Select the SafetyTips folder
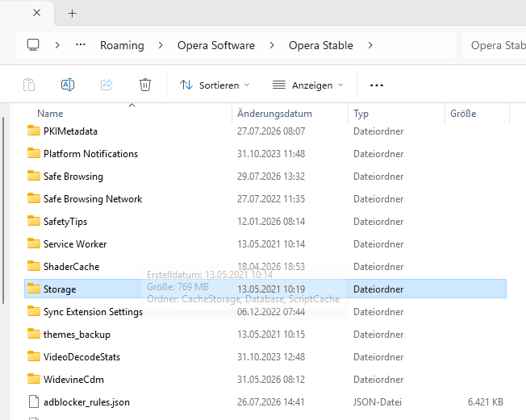526x420 pixels. pos(265,222)
